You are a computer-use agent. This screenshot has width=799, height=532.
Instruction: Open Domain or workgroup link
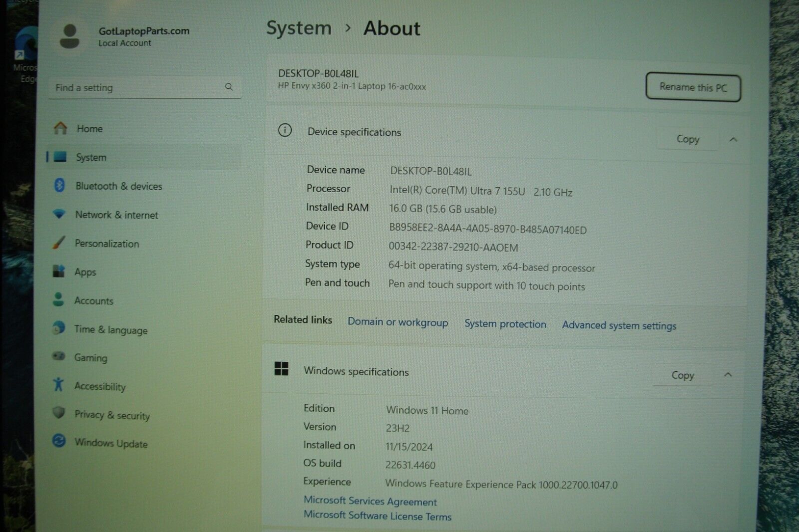(x=398, y=322)
